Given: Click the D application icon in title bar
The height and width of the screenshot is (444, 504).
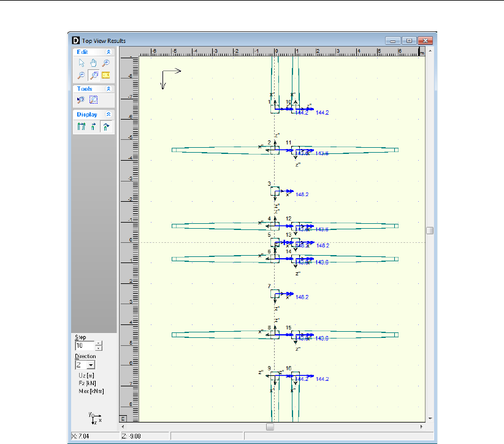Looking at the screenshot, I should 75,40.
